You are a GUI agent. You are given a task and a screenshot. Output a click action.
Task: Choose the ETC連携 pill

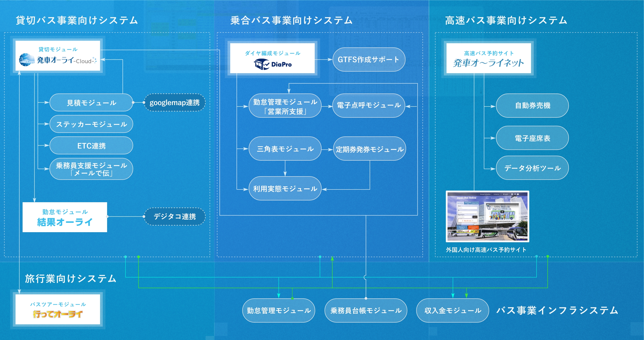(91, 145)
